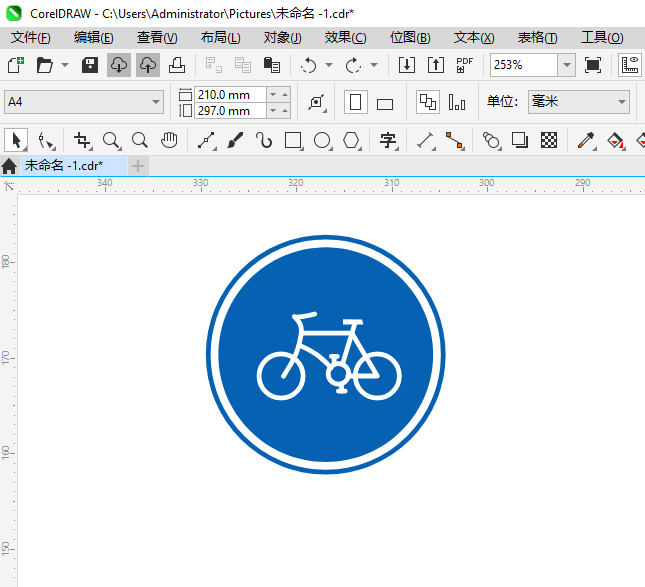Select the Polygon tool
The height and width of the screenshot is (587, 645).
(352, 141)
